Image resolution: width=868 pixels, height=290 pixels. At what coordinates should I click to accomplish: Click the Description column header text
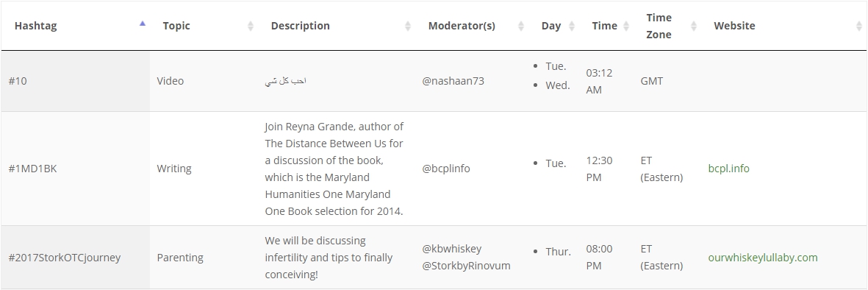click(300, 26)
